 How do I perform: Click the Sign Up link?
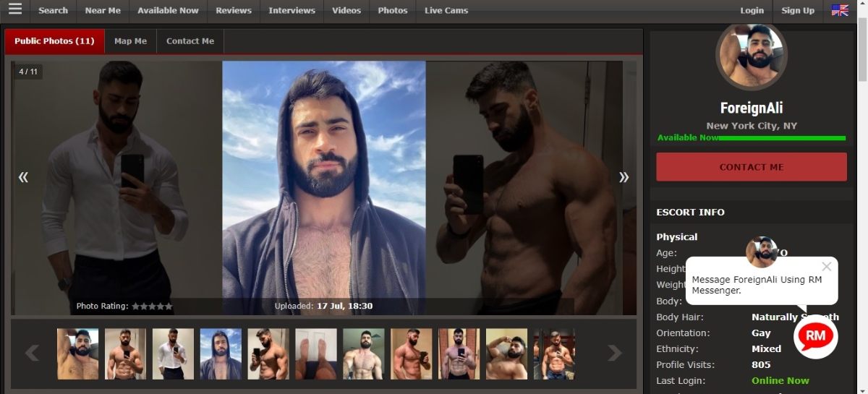point(798,10)
